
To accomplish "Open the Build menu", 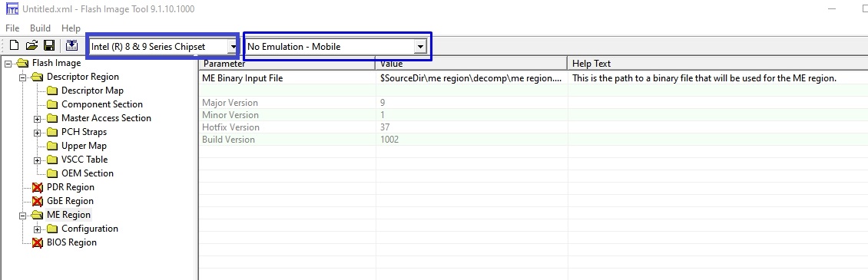I will click(x=41, y=28).
